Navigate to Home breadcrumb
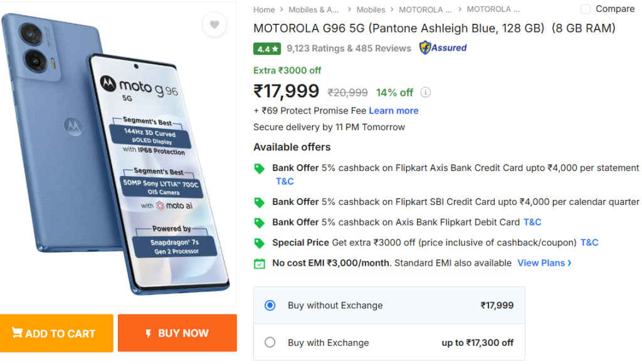The height and width of the screenshot is (364, 642). pyautogui.click(x=264, y=9)
